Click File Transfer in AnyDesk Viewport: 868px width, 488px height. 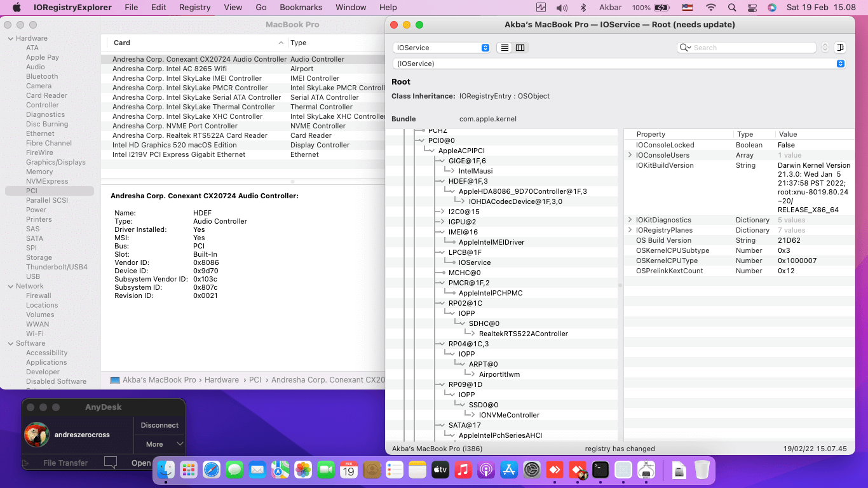pyautogui.click(x=65, y=463)
